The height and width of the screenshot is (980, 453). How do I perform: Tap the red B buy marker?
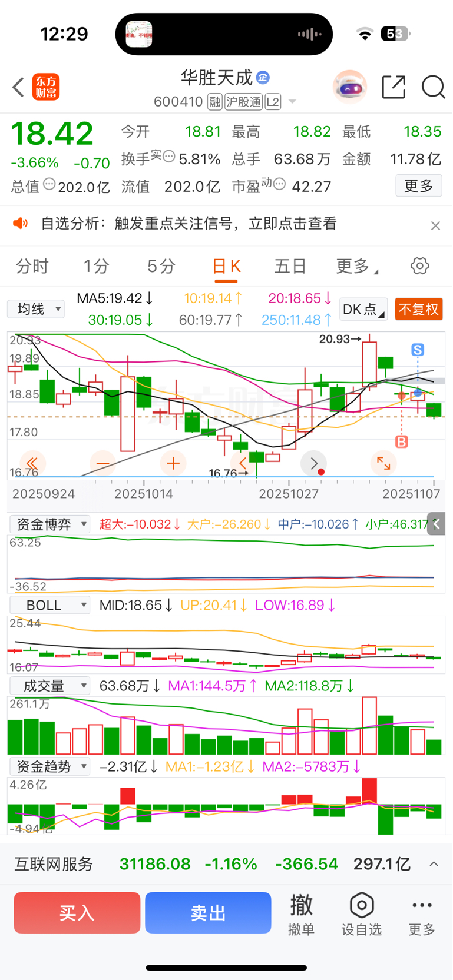[402, 441]
